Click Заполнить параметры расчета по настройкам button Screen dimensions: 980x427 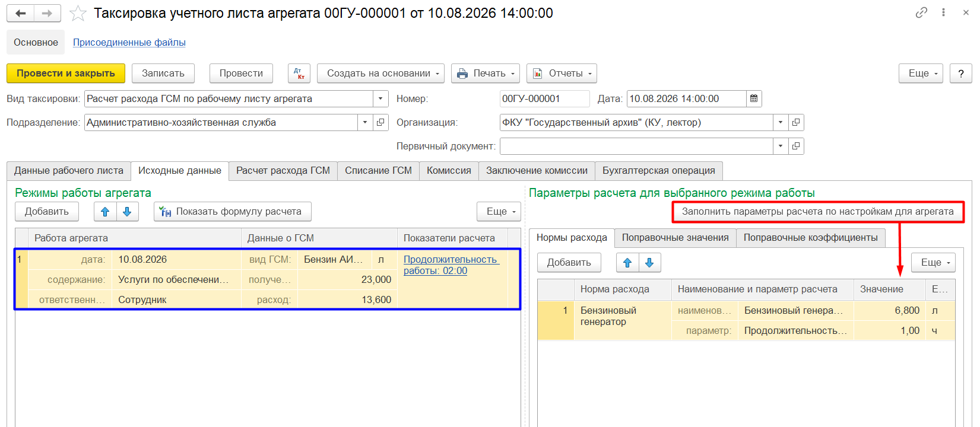pos(818,212)
